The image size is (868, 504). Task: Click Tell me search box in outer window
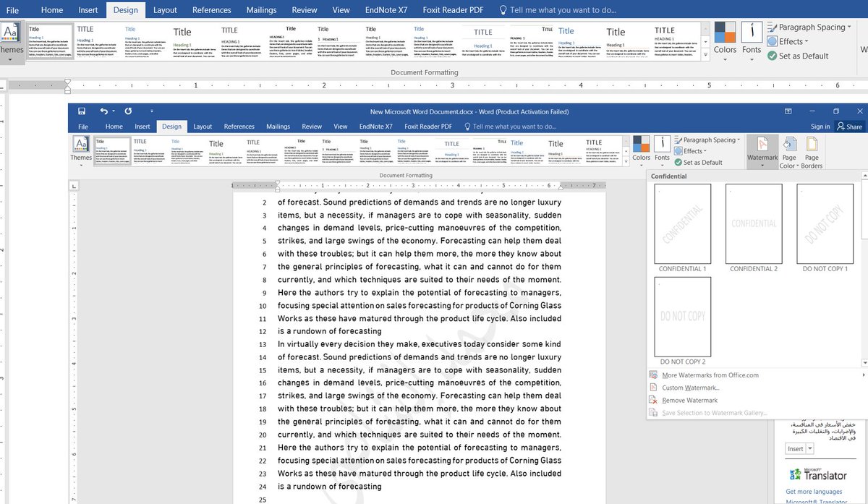(x=558, y=10)
